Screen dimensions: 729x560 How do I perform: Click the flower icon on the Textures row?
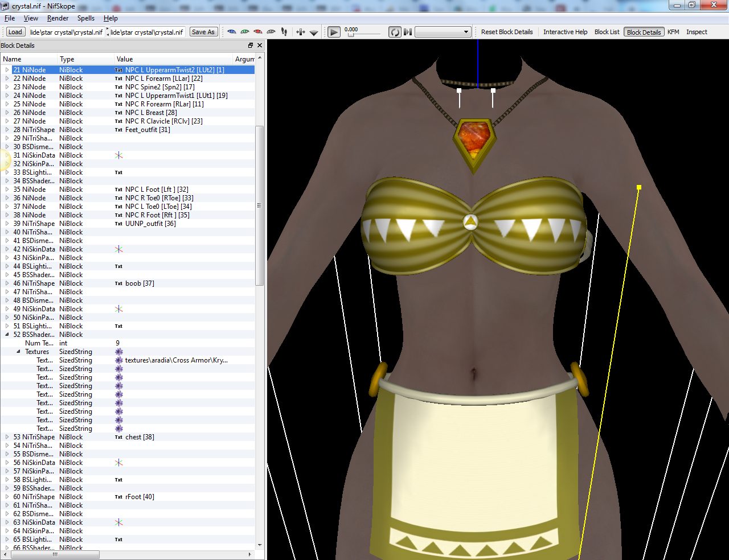point(119,352)
